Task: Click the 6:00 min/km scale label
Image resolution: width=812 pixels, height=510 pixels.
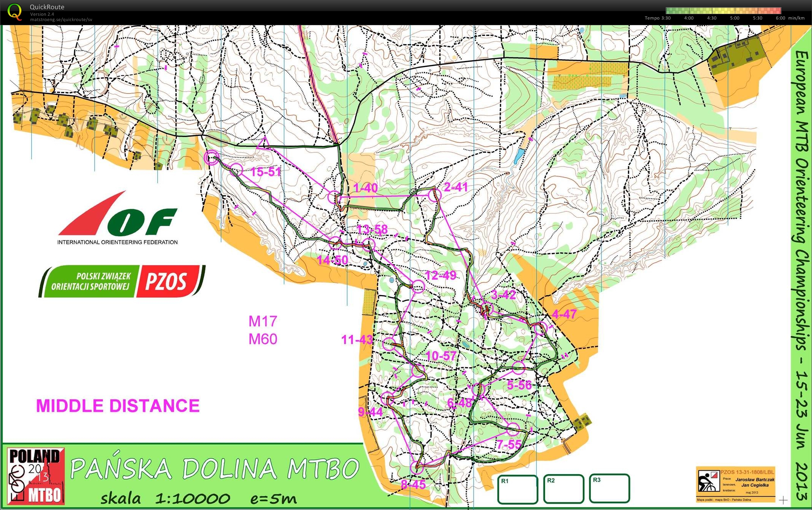Action: coord(790,18)
